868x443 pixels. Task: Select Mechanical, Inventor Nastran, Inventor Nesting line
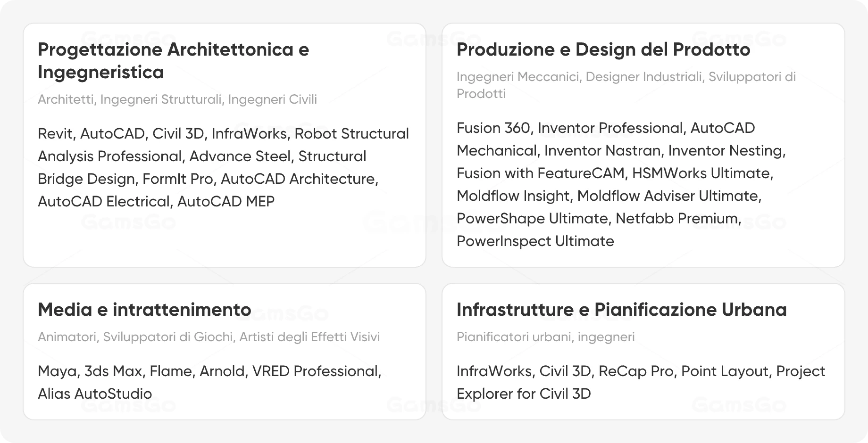[x=621, y=151]
